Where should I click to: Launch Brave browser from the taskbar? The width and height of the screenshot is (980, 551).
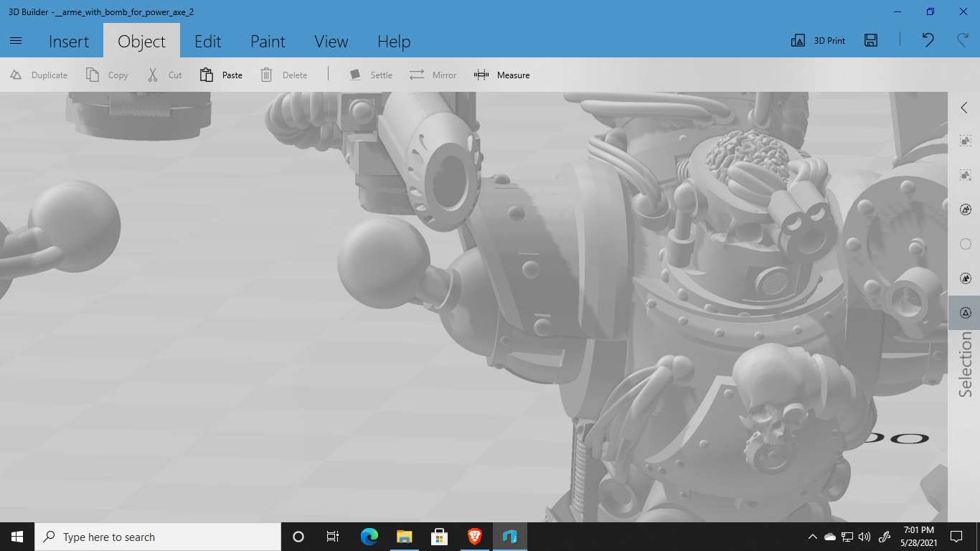click(475, 537)
